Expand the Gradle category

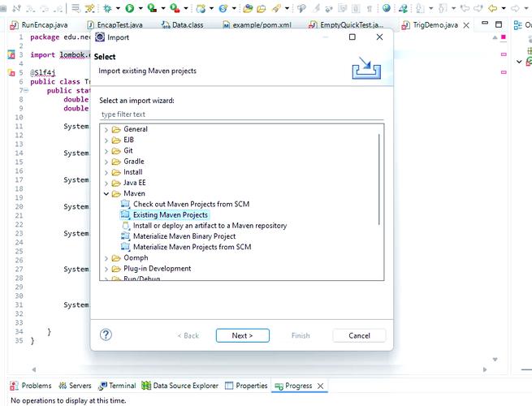pos(106,162)
